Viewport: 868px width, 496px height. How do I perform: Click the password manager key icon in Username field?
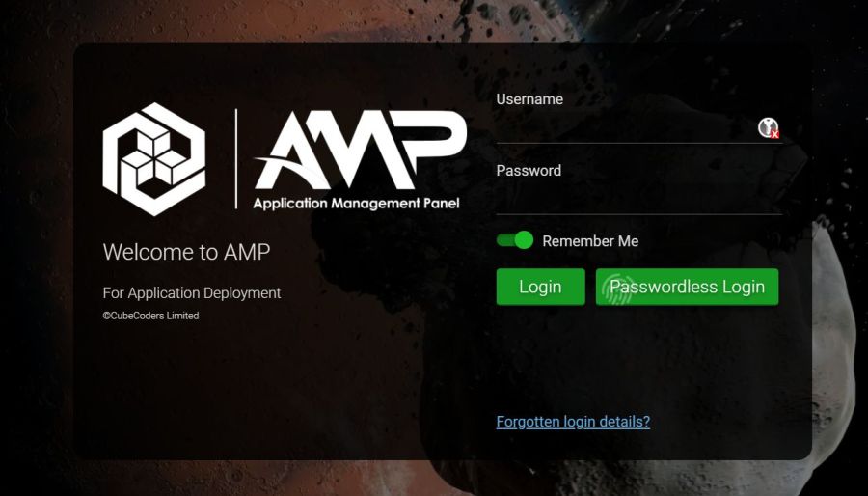click(x=768, y=128)
